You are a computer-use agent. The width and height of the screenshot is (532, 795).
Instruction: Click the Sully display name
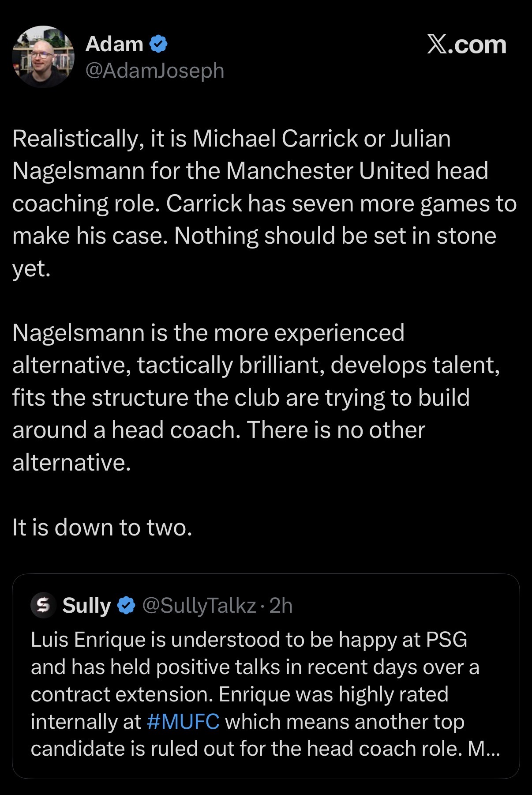[x=86, y=605]
